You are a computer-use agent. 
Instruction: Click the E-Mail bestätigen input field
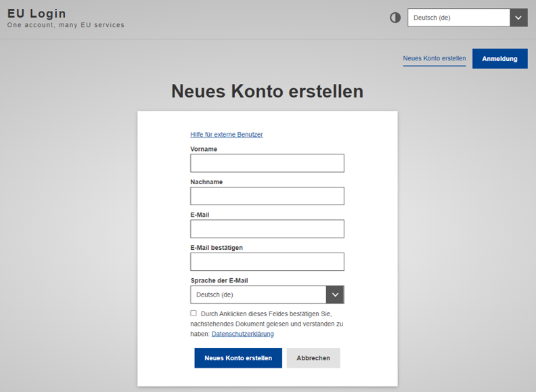267,262
